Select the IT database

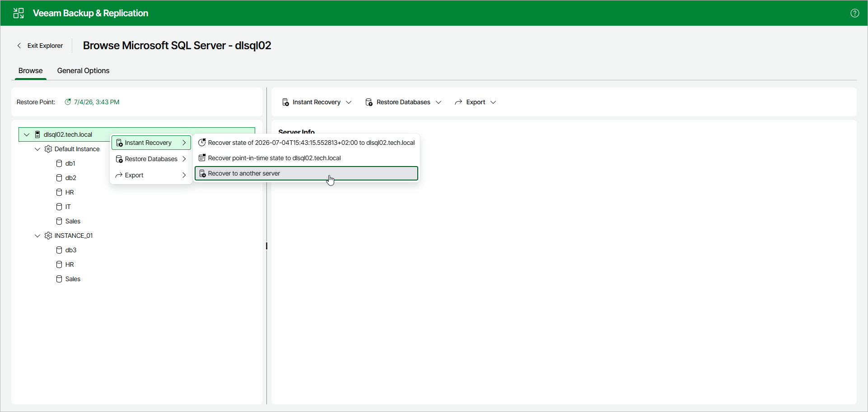pos(68,207)
